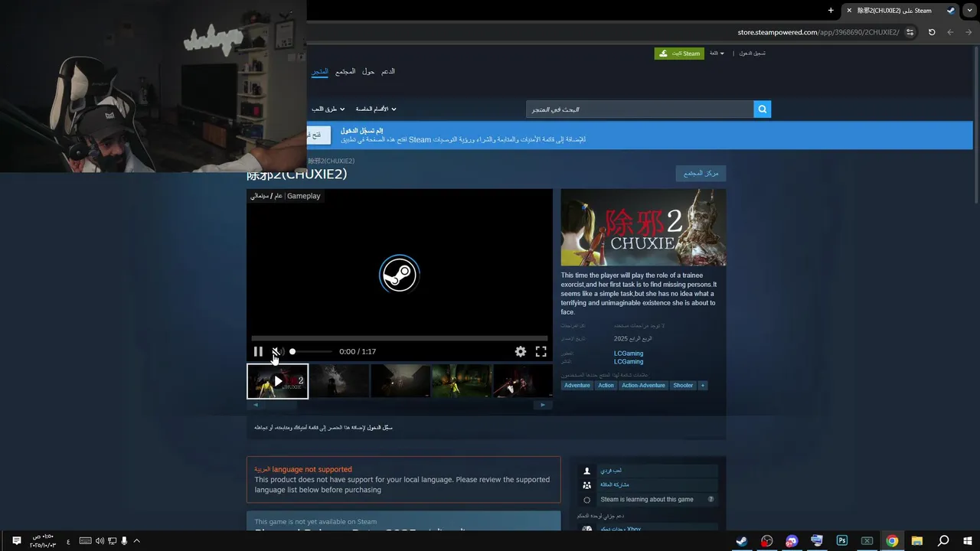Click the Shooter tag
Image resolution: width=980 pixels, height=551 pixels.
pyautogui.click(x=683, y=386)
